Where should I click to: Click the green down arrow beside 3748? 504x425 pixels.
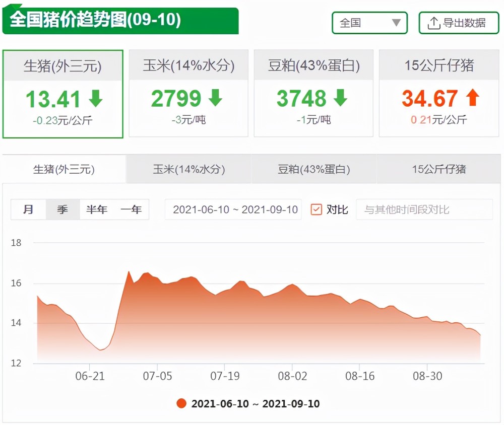pos(340,98)
